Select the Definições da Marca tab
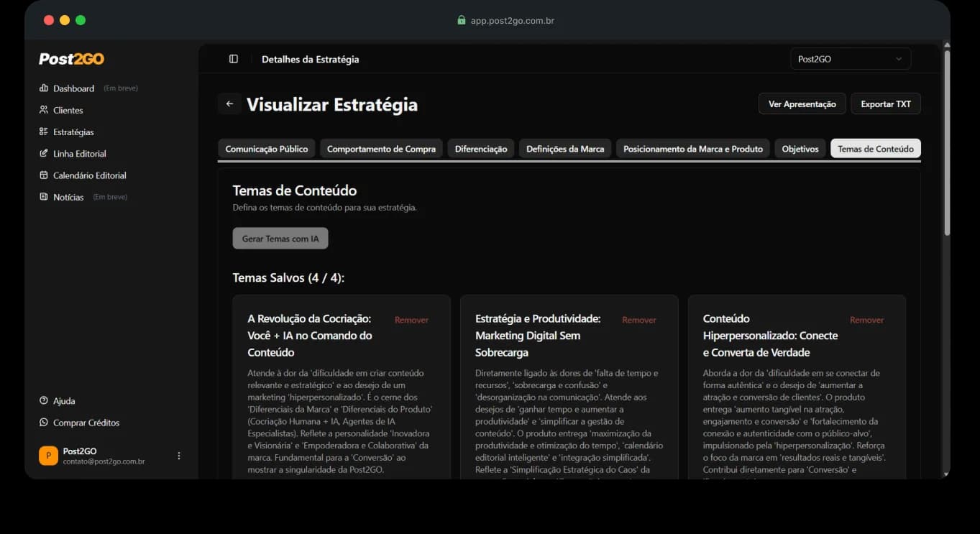Viewport: 980px width, 534px height. tap(565, 149)
